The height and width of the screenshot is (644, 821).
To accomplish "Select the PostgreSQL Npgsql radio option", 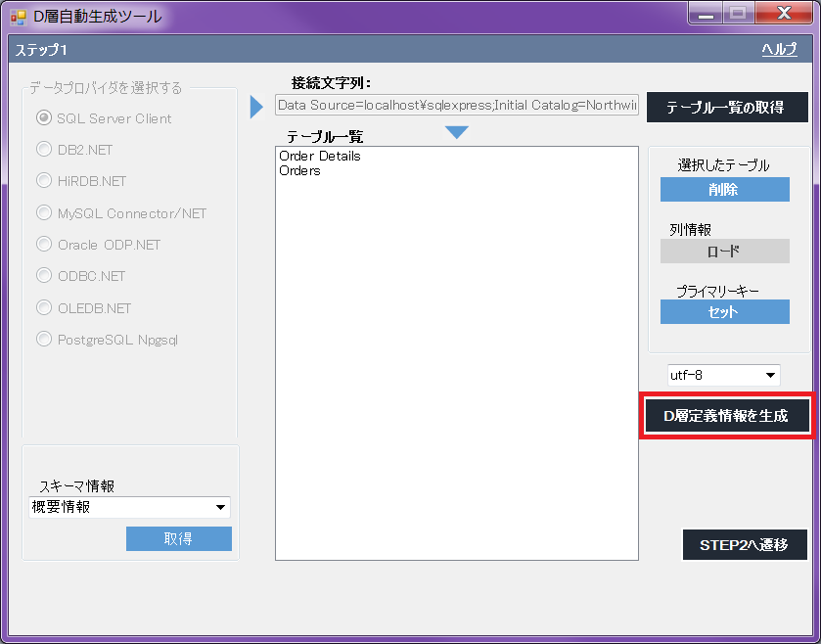I will pos(44,340).
